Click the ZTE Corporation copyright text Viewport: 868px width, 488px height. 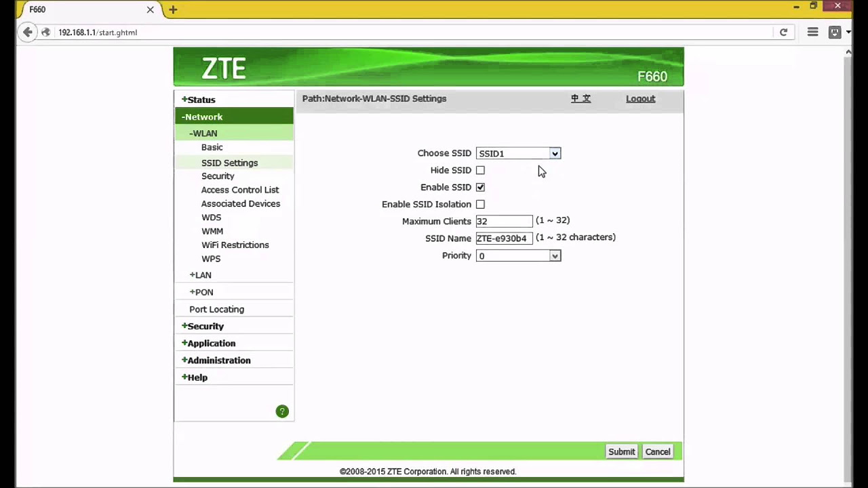tap(428, 472)
